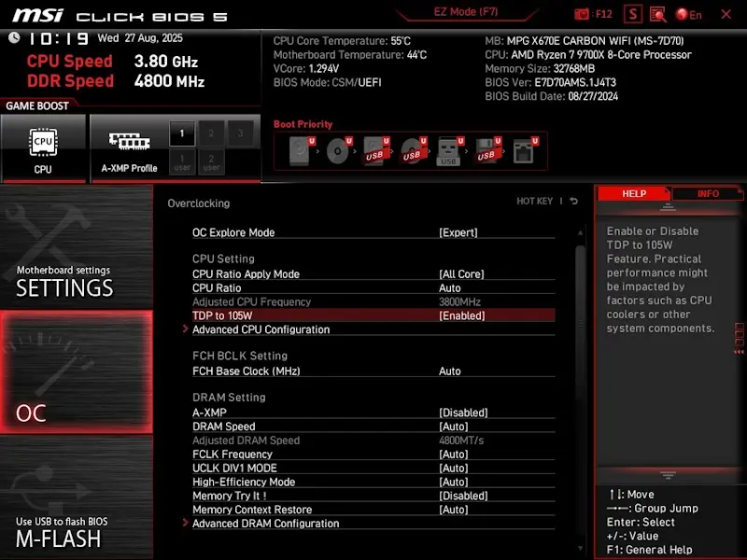Click the back arrow next to HOT KEY

pos(574,201)
